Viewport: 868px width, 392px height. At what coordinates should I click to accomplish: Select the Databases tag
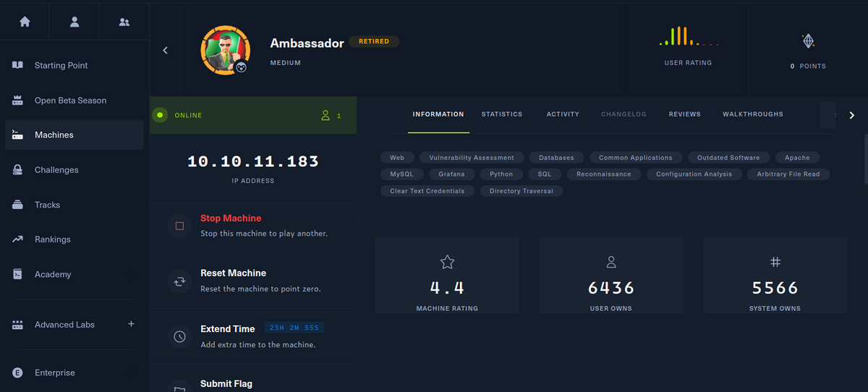(556, 157)
